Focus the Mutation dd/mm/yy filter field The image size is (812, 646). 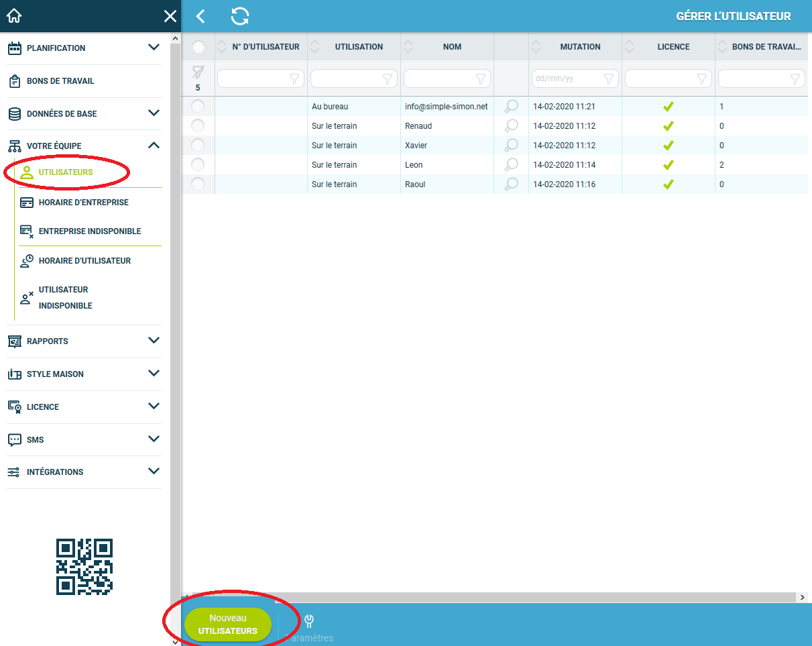click(575, 78)
